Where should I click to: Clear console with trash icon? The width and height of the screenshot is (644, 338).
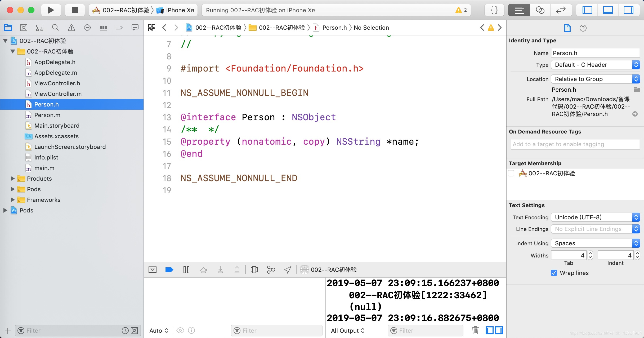coord(475,330)
